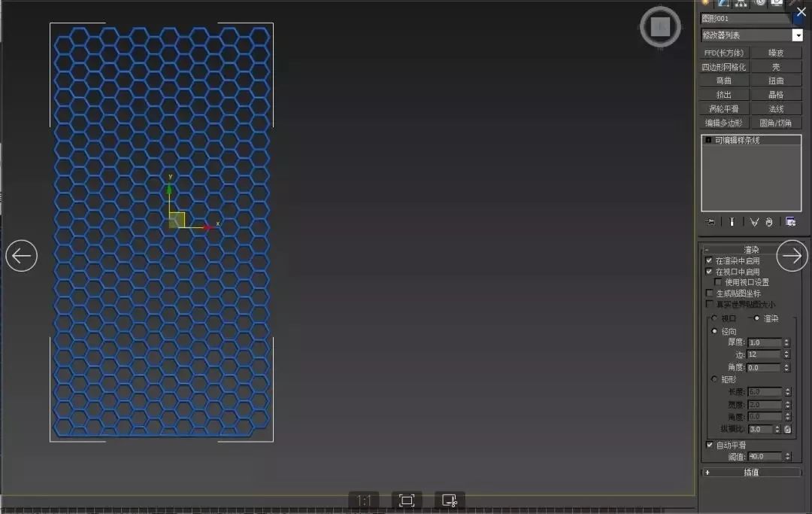This screenshot has height=514, width=812.
Task: Click the 厚度 value field
Action: point(765,342)
